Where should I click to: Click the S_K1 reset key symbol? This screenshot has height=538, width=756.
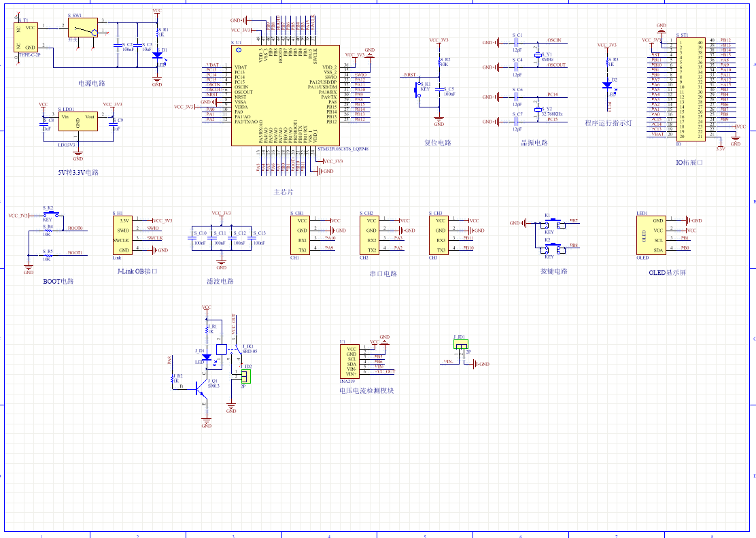(x=417, y=90)
